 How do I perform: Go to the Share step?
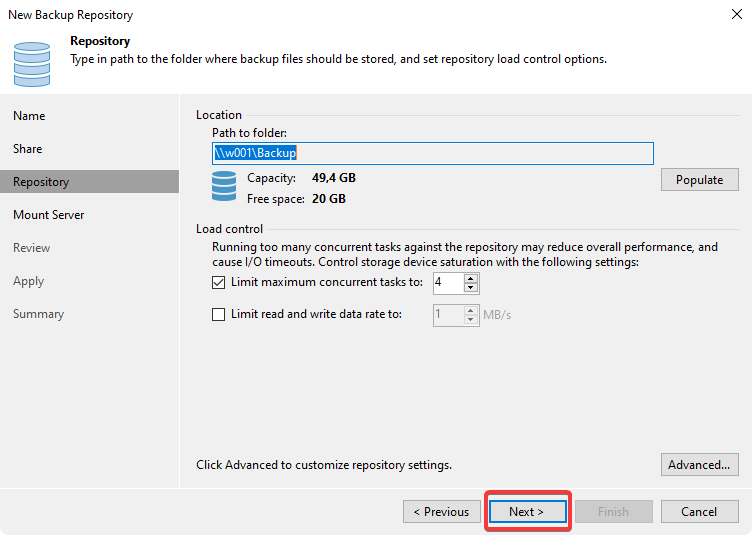[28, 149]
